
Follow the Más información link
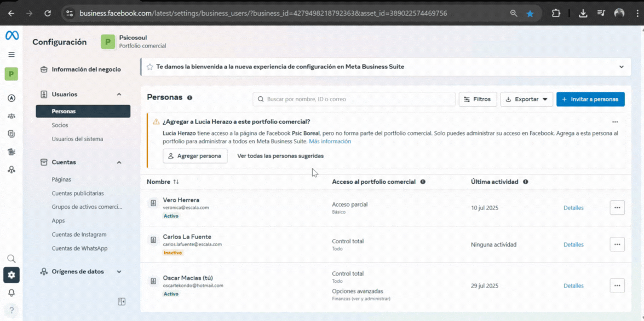coord(330,142)
